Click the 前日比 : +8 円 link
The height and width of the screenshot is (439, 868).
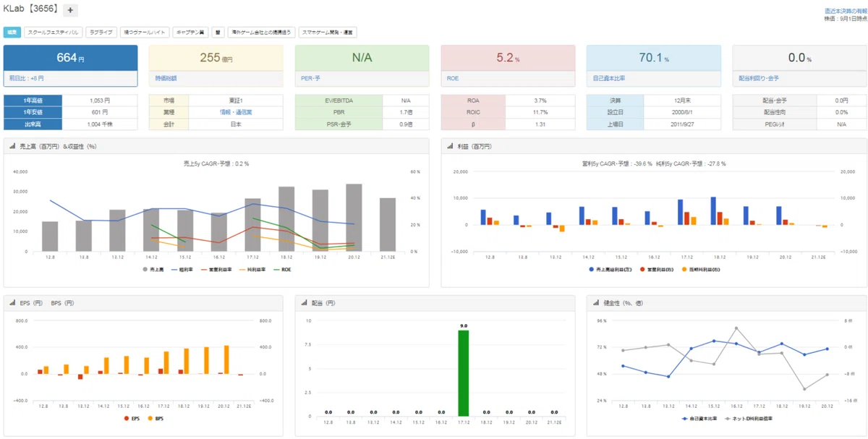pos(27,78)
